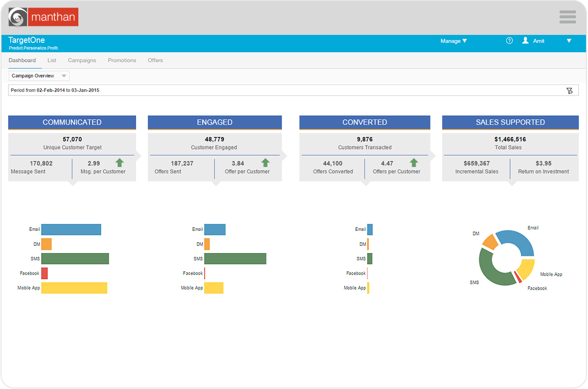The width and height of the screenshot is (588, 389).
Task: Open the List tab
Action: (52, 60)
